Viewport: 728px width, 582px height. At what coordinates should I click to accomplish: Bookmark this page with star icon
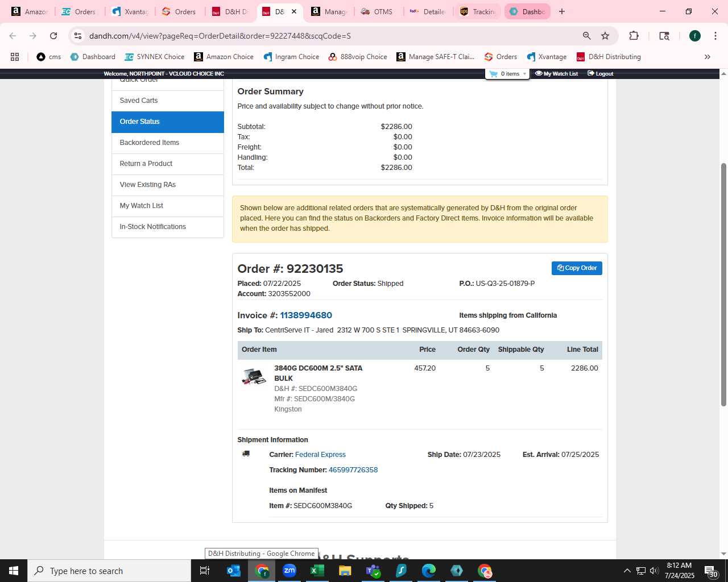[605, 36]
